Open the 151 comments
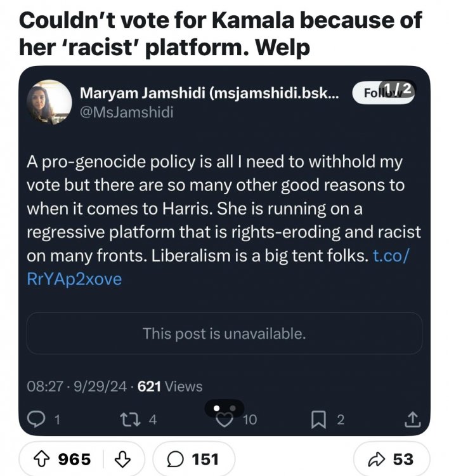 click(x=193, y=459)
